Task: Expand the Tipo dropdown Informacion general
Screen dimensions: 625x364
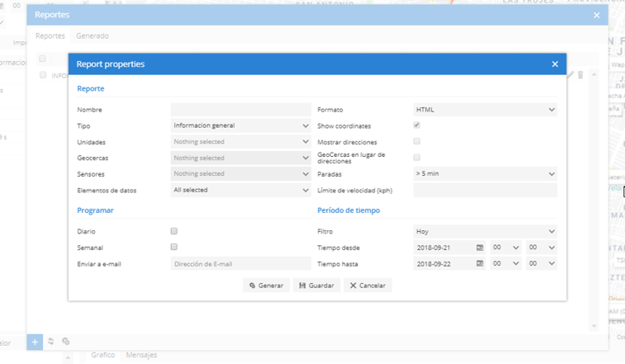Action: point(240,125)
